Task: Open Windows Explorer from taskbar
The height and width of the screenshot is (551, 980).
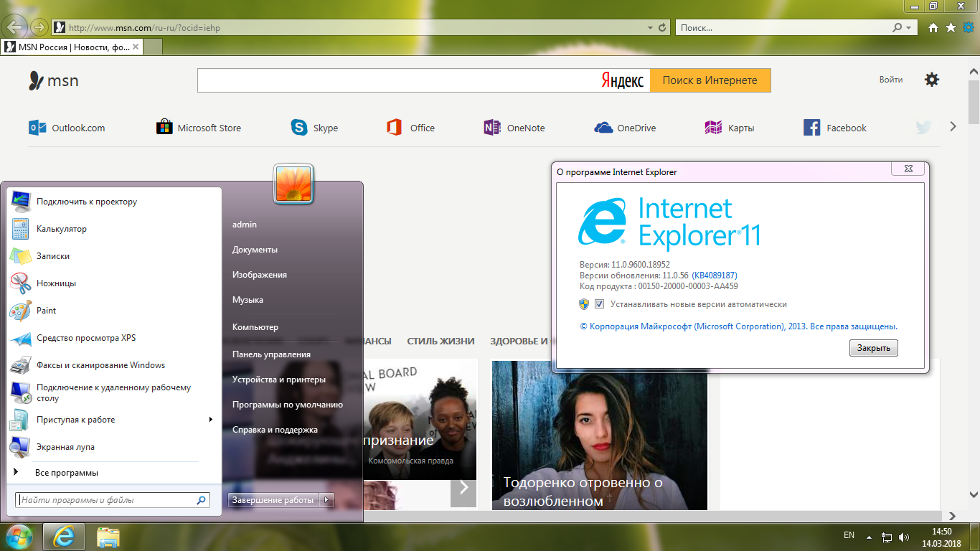Action: point(108,536)
